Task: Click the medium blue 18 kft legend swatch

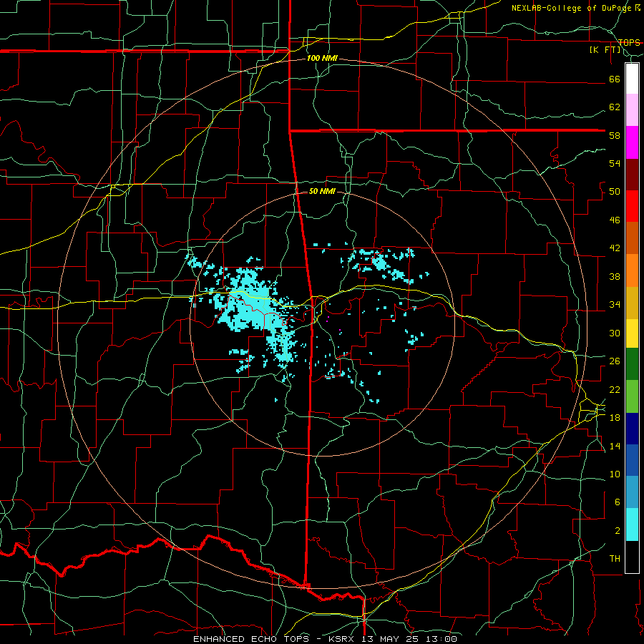Action: [x=632, y=460]
